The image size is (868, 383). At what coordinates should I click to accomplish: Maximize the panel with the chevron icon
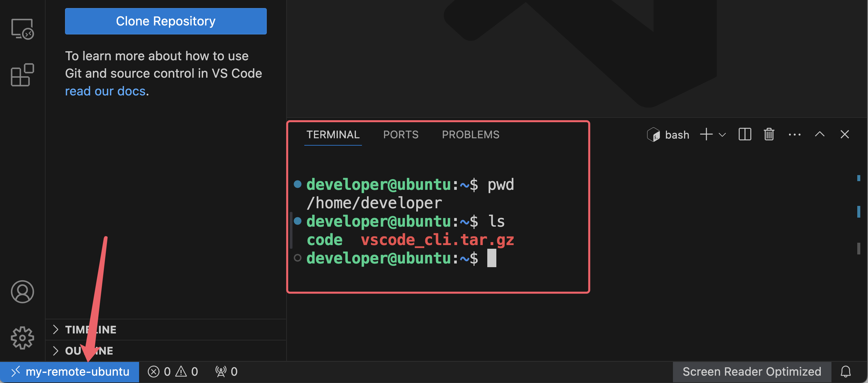[x=819, y=134]
